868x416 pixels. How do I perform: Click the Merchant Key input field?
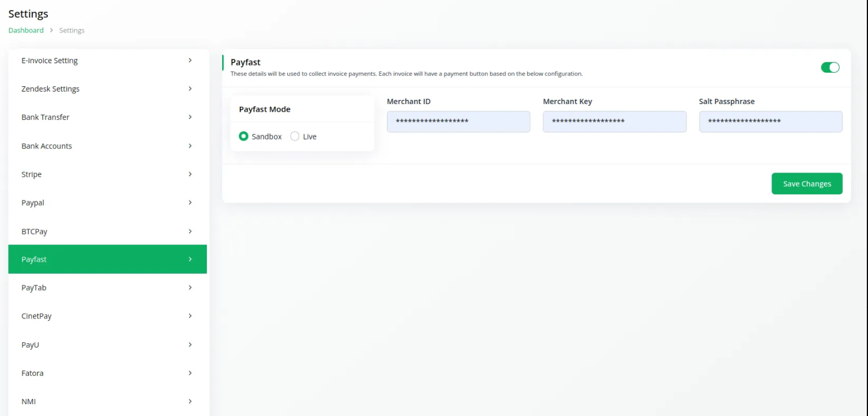coord(615,122)
